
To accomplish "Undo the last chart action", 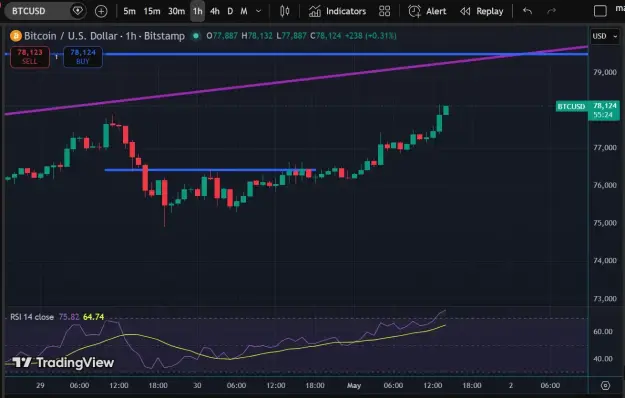I will [527, 11].
